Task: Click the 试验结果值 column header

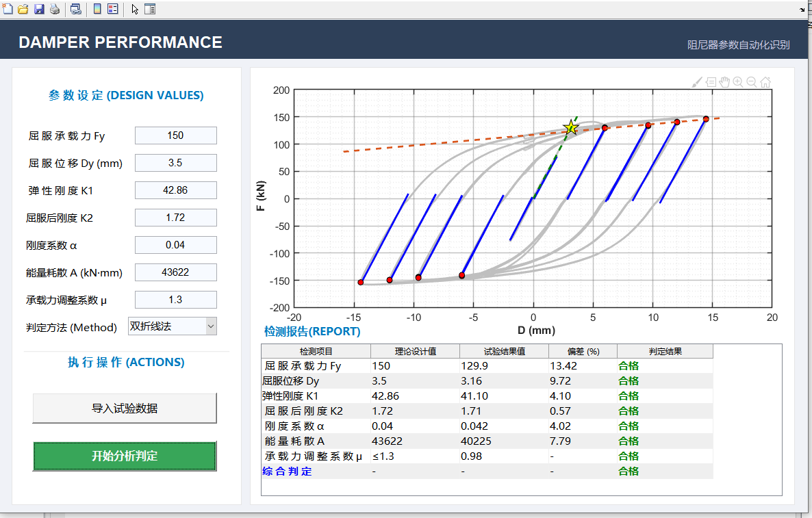Action: (x=505, y=351)
